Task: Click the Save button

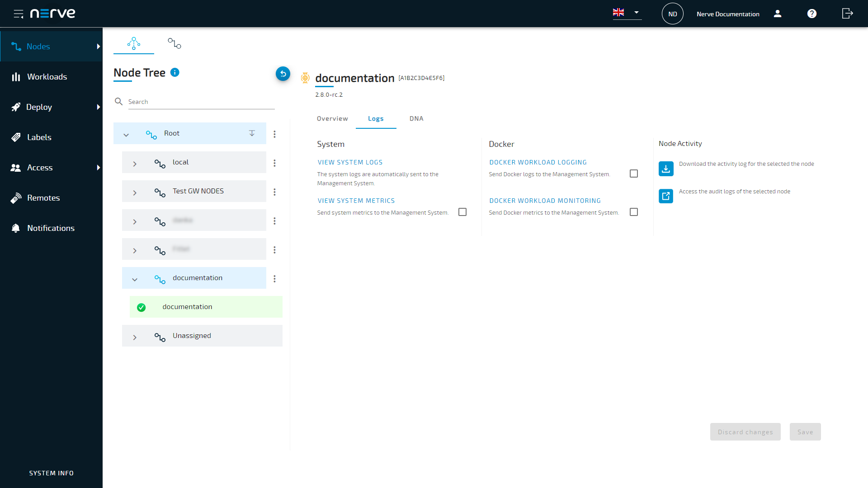Action: pyautogui.click(x=805, y=432)
